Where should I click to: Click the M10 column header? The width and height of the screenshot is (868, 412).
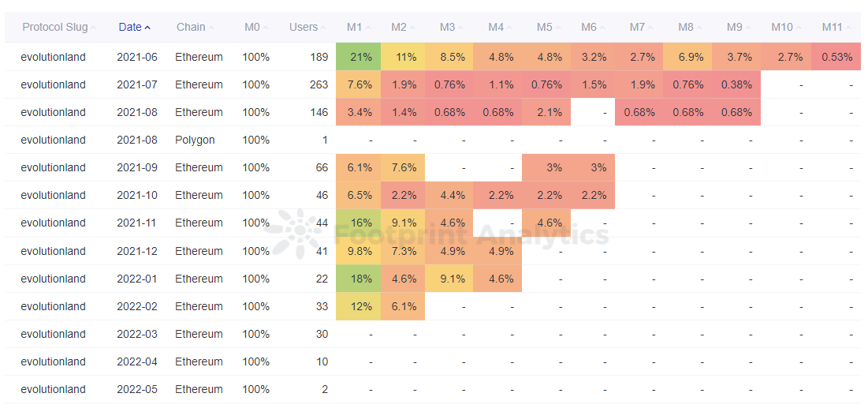pyautogui.click(x=786, y=27)
